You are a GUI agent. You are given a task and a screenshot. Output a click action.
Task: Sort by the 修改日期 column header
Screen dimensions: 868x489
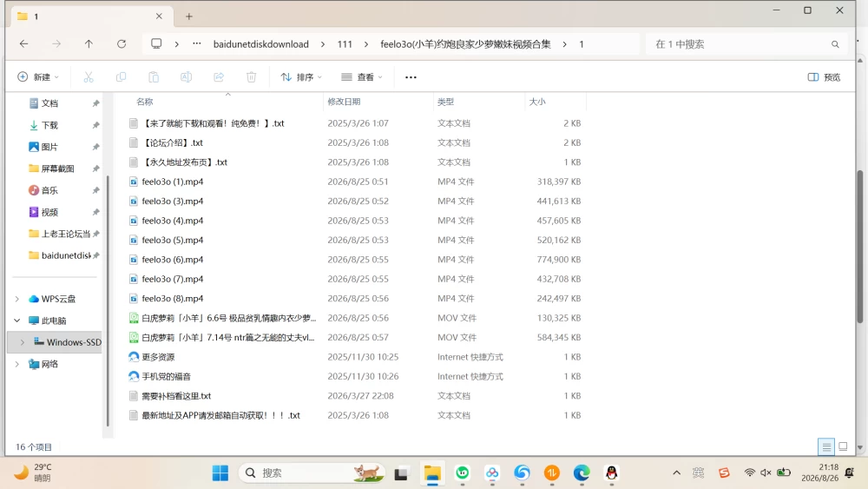378,102
